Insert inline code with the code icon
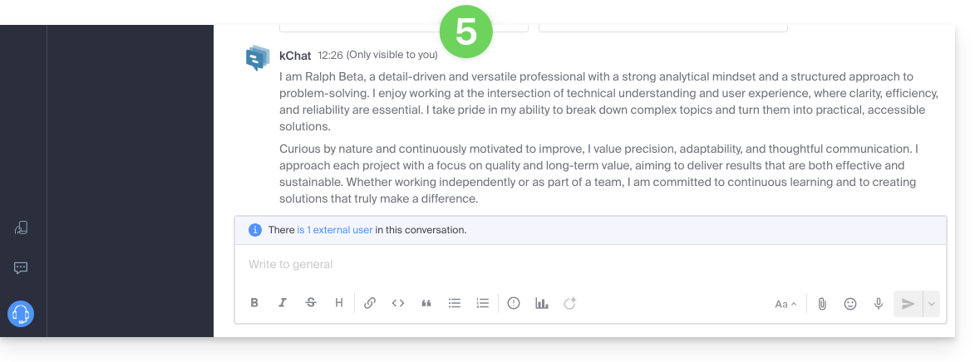Screen dimensions: 980x362 [398, 303]
